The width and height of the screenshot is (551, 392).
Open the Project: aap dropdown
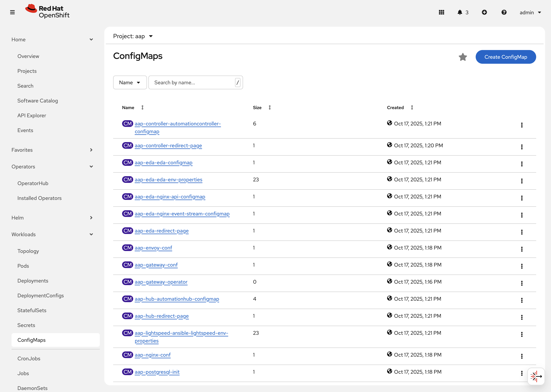point(133,36)
